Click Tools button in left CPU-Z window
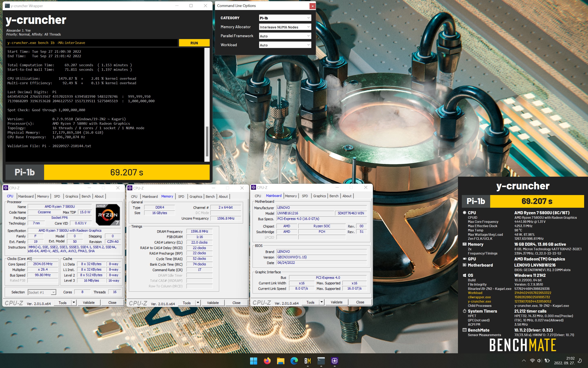This screenshot has height=368, width=588. point(62,303)
